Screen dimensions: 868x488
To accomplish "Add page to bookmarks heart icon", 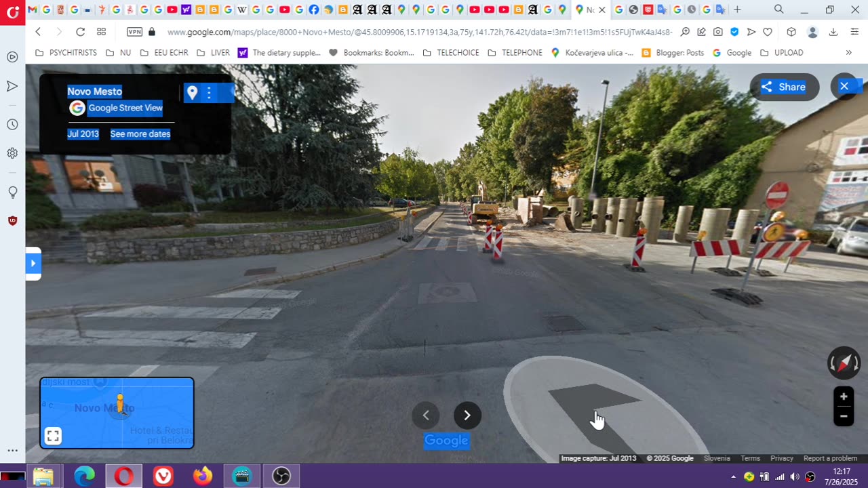I will click(x=768, y=32).
